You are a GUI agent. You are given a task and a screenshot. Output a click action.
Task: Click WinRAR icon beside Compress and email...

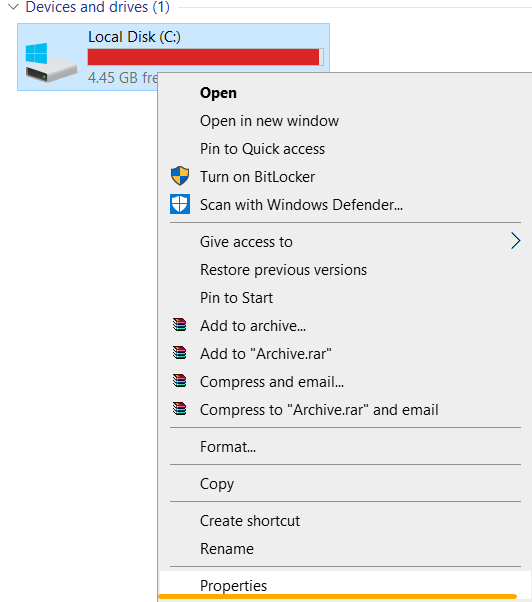tap(179, 381)
